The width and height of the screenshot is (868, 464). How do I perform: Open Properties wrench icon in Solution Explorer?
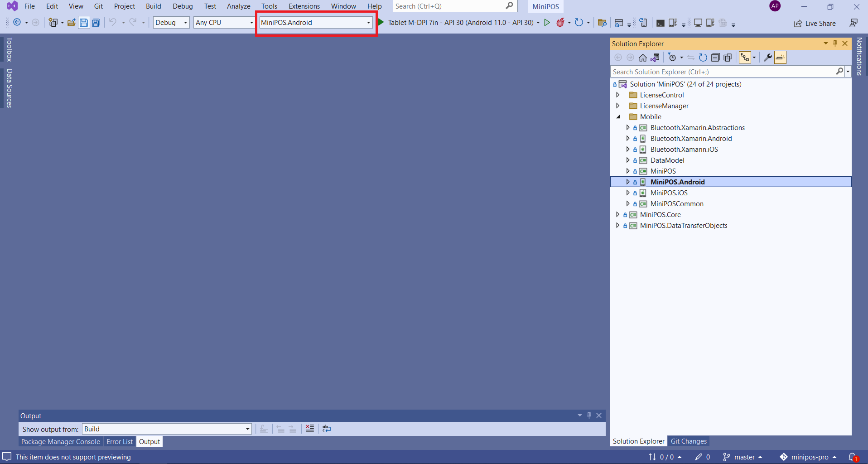pyautogui.click(x=768, y=58)
